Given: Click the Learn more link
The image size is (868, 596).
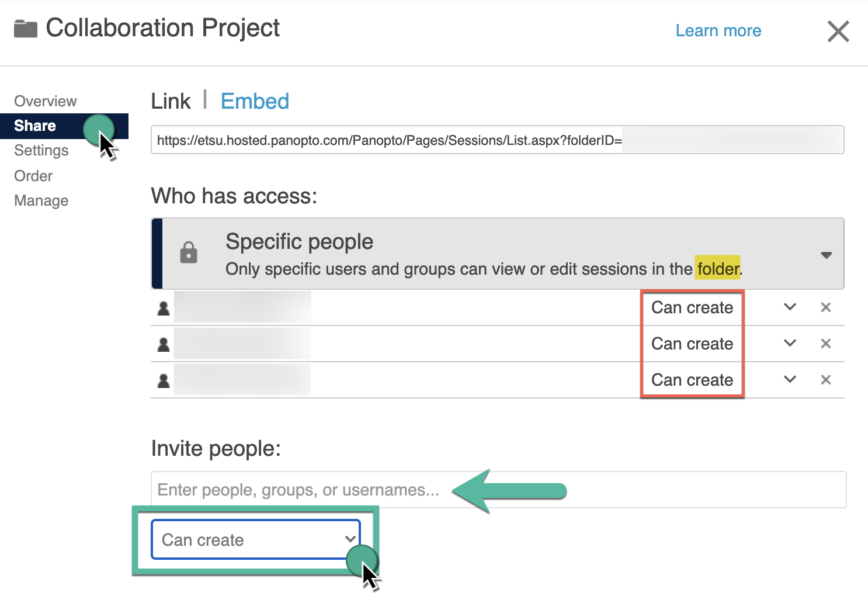Looking at the screenshot, I should (718, 30).
